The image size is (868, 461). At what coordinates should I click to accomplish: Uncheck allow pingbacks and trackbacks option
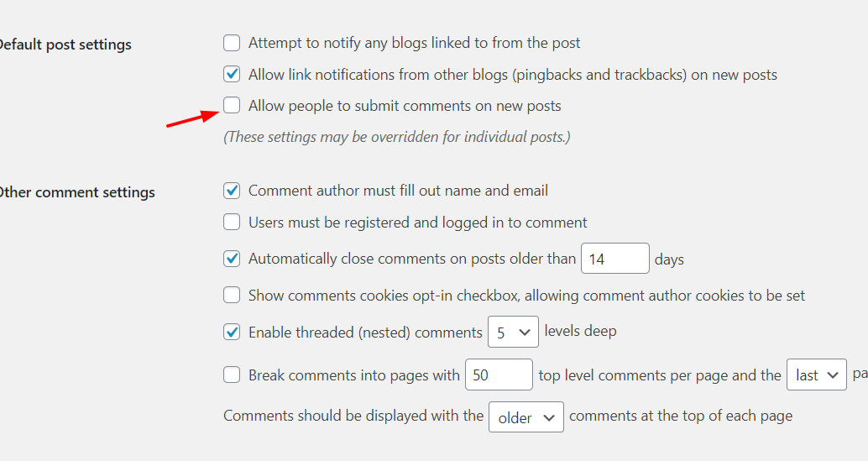232,74
